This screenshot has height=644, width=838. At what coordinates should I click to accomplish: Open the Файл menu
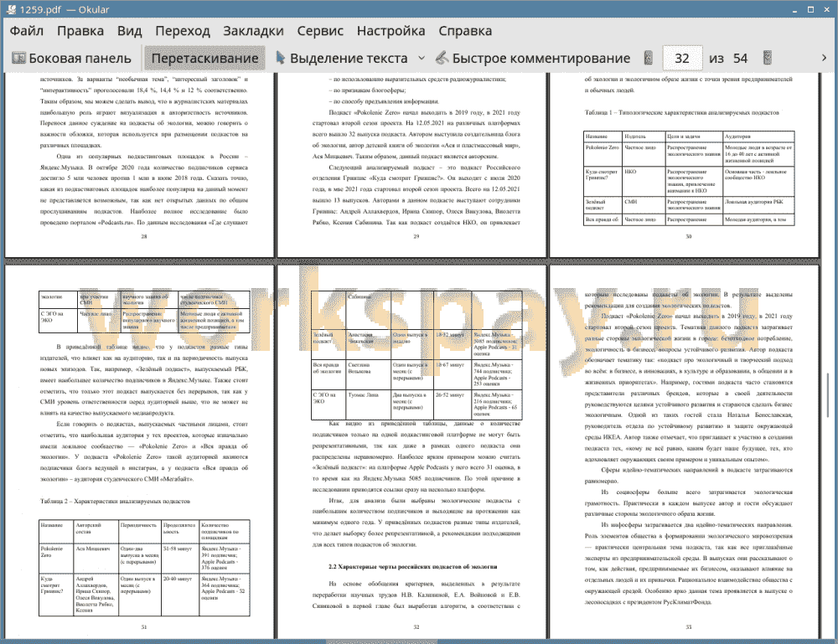tap(27, 31)
